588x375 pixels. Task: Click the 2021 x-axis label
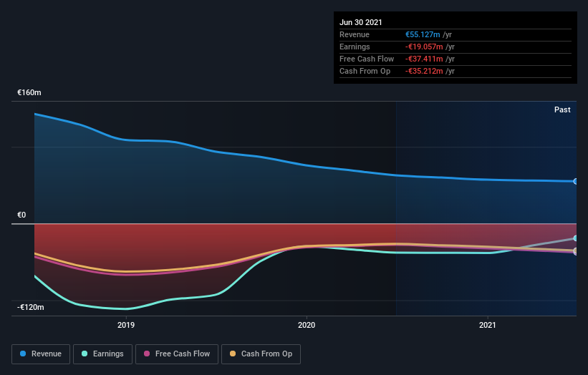coord(488,325)
